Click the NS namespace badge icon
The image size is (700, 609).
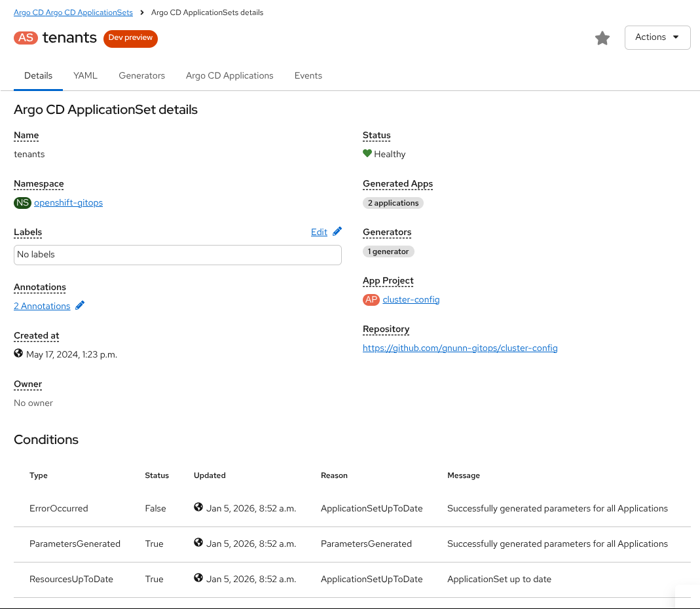point(22,203)
